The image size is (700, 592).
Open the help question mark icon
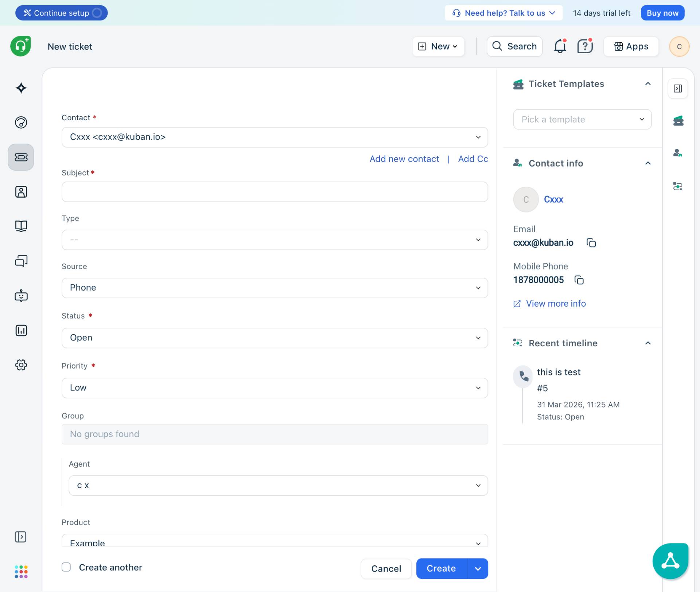click(x=585, y=46)
